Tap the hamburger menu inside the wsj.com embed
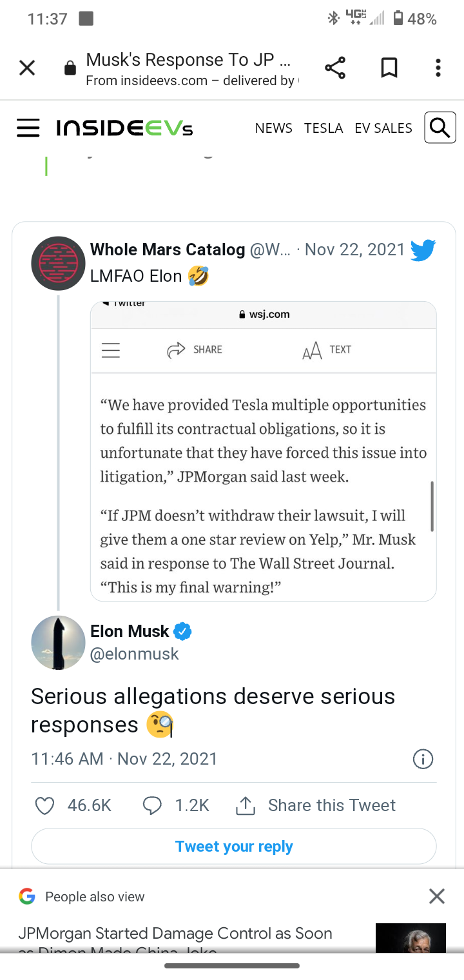464x980 pixels. tap(110, 349)
